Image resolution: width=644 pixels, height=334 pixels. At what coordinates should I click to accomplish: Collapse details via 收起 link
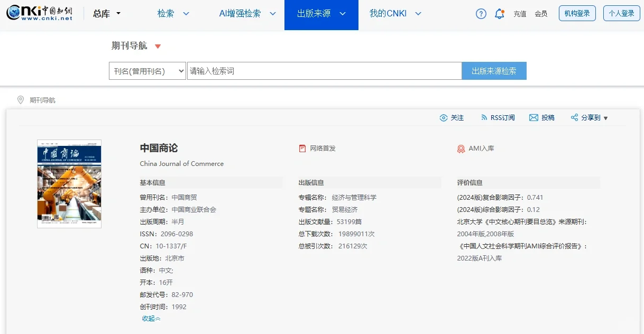pos(151,318)
